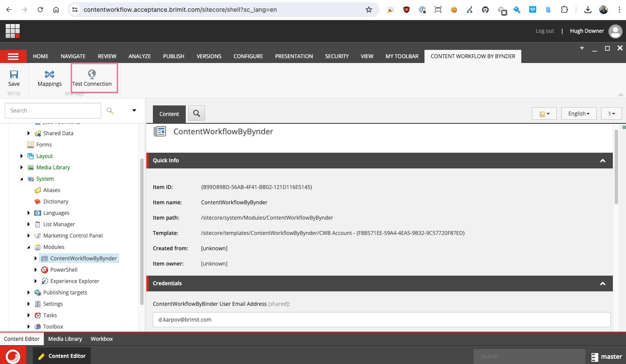Select the Forms tree item

tap(44, 145)
